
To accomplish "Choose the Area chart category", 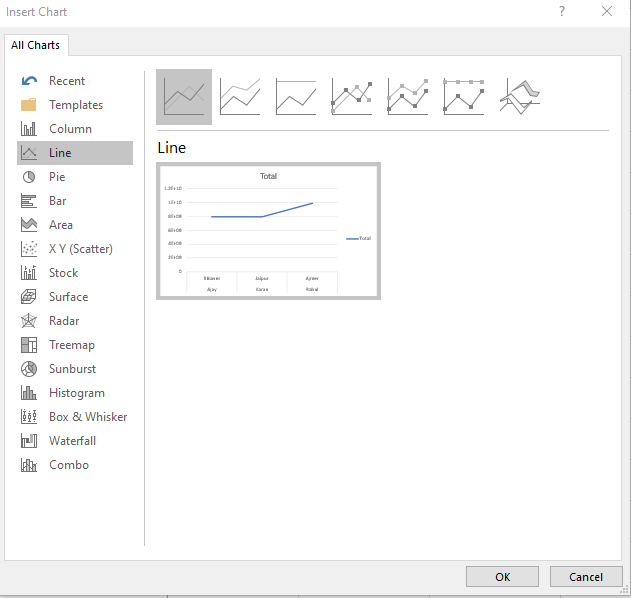I will [x=60, y=225].
